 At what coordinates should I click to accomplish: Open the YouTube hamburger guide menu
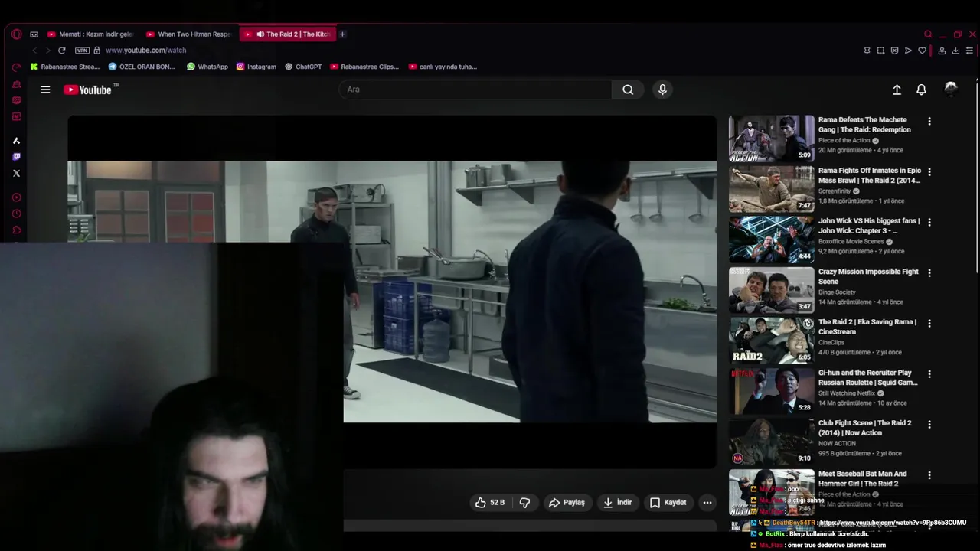[45, 90]
